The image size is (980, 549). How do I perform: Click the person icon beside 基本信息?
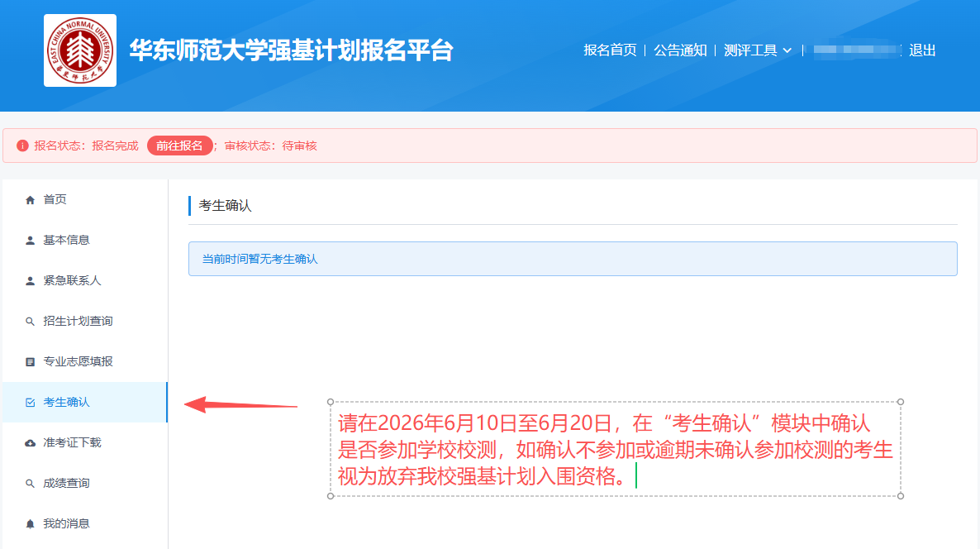click(31, 241)
